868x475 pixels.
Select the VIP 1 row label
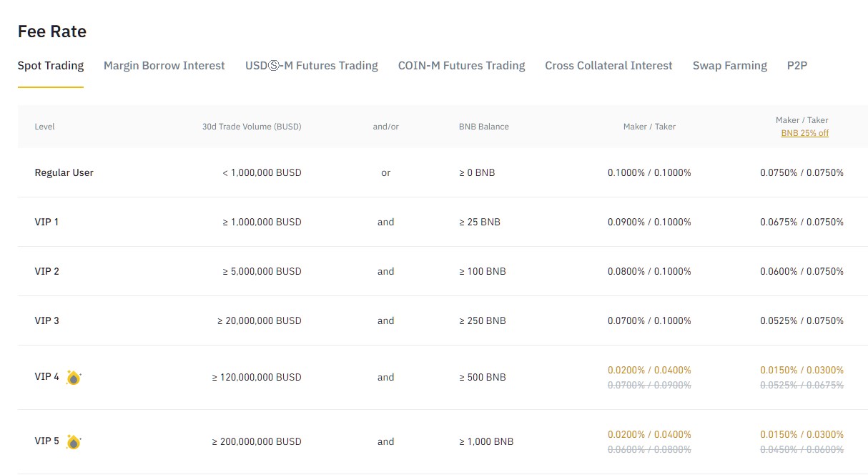point(46,222)
